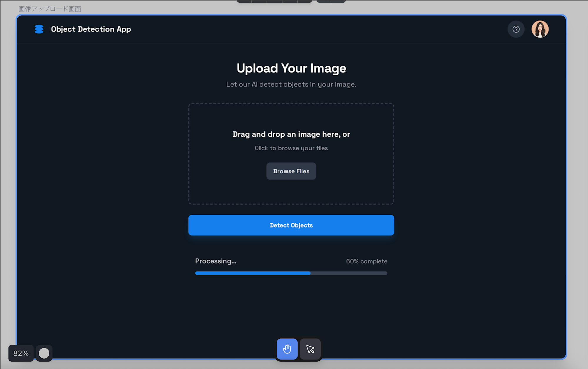This screenshot has height=369, width=588.
Task: Click the "60% complete" status label
Action: 366,261
